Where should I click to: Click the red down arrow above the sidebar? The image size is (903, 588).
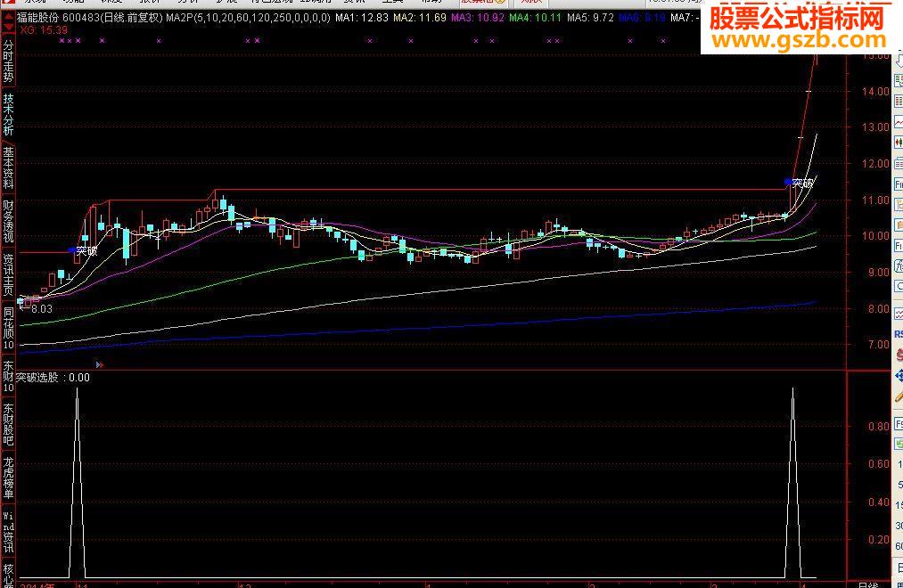click(x=8, y=27)
